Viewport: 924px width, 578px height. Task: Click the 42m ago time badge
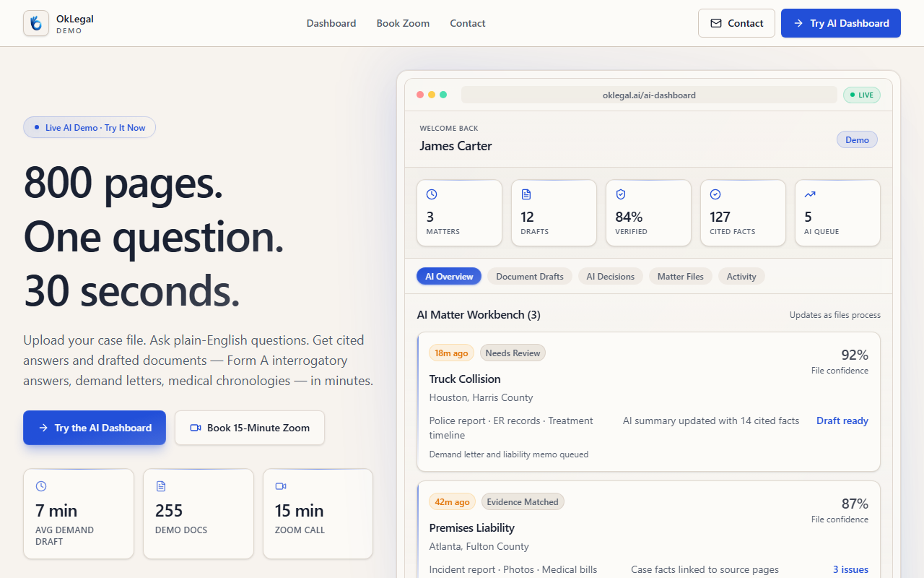[453, 501]
